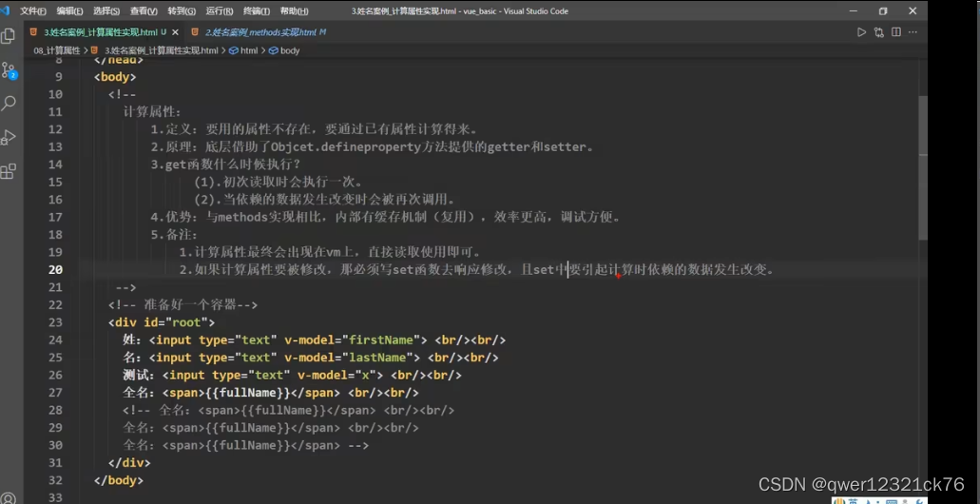Open the Accounts icon at activity bar bottom

pos(9,498)
